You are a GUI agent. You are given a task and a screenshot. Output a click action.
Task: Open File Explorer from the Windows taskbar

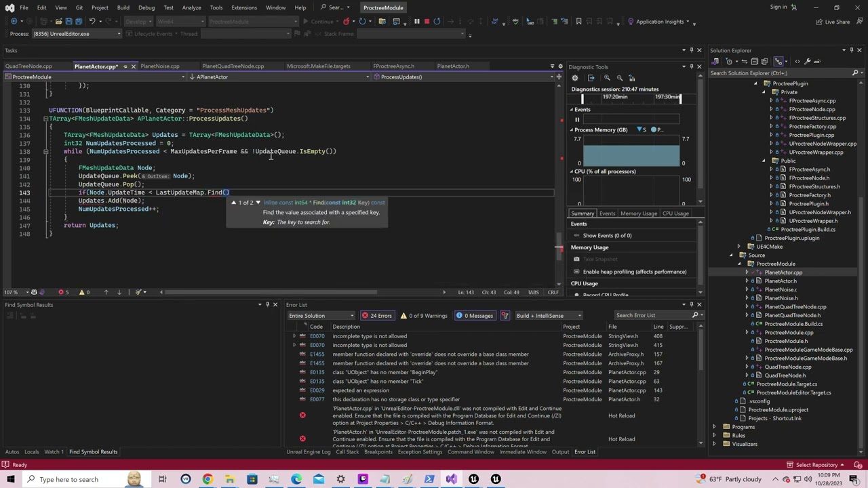tap(230, 479)
